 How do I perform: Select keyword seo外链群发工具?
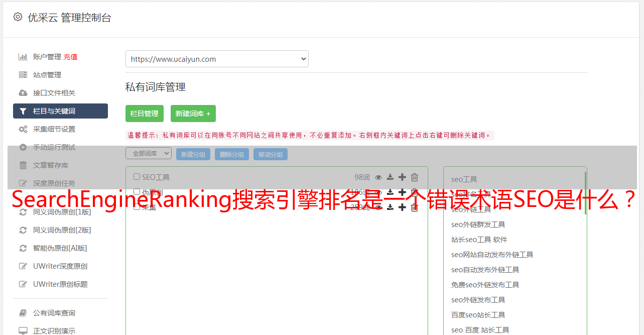coord(478,225)
